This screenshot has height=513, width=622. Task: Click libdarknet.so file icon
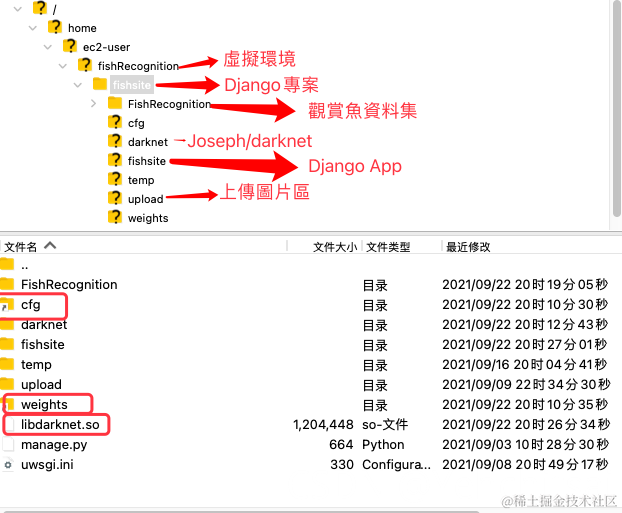(10, 425)
